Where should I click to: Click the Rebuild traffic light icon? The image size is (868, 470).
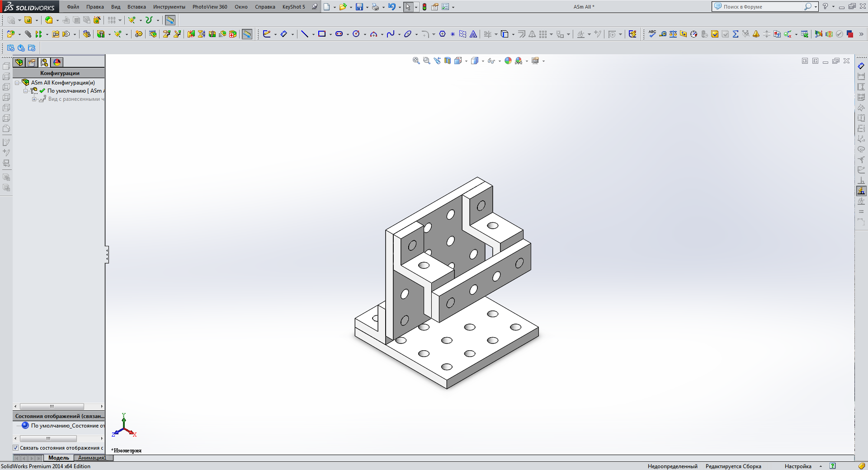[x=425, y=7]
